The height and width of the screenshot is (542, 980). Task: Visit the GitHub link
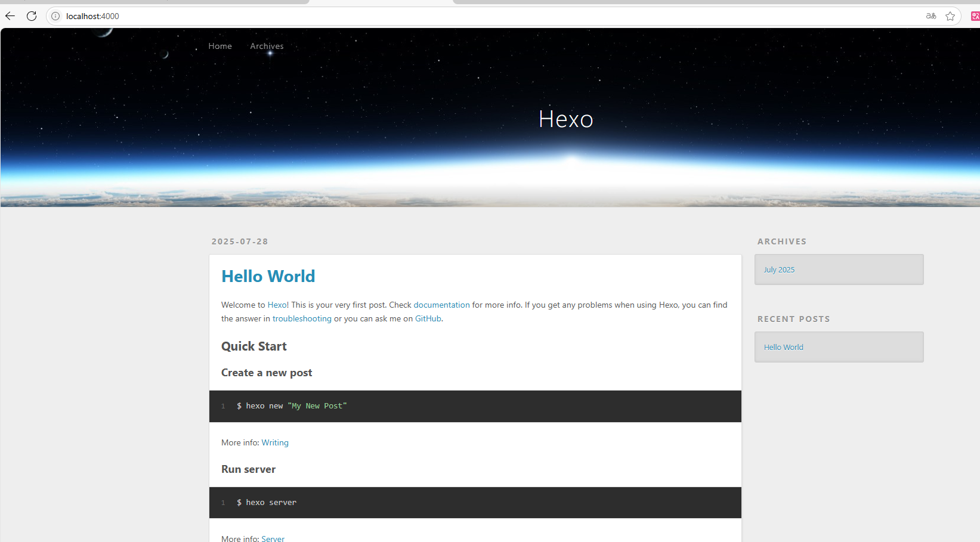coord(428,318)
